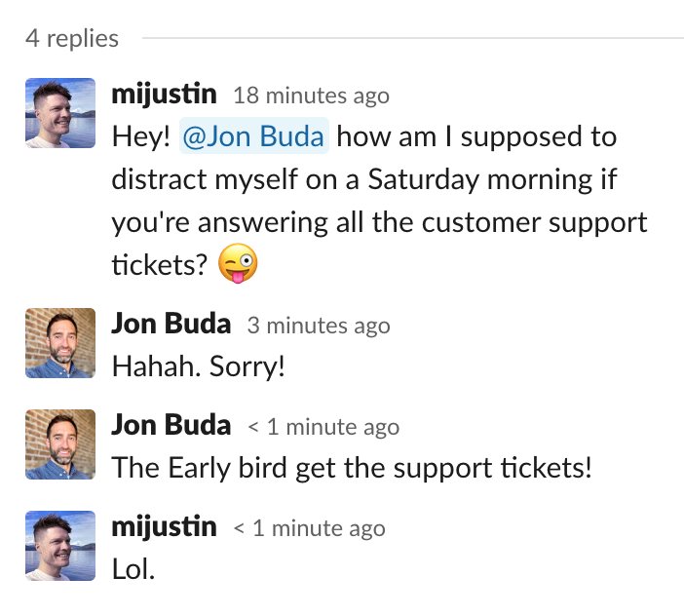
Task: Click the "4 replies" thread count label
Action: 72,39
